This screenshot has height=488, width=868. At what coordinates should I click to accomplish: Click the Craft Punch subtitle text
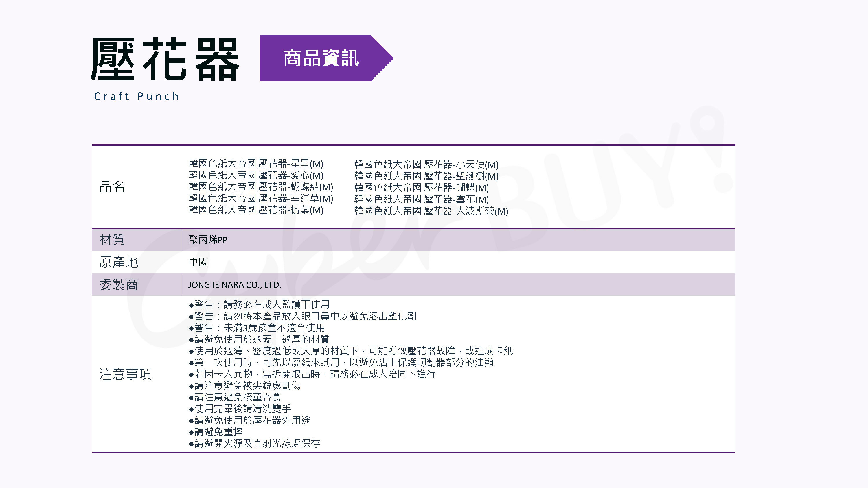point(136,96)
